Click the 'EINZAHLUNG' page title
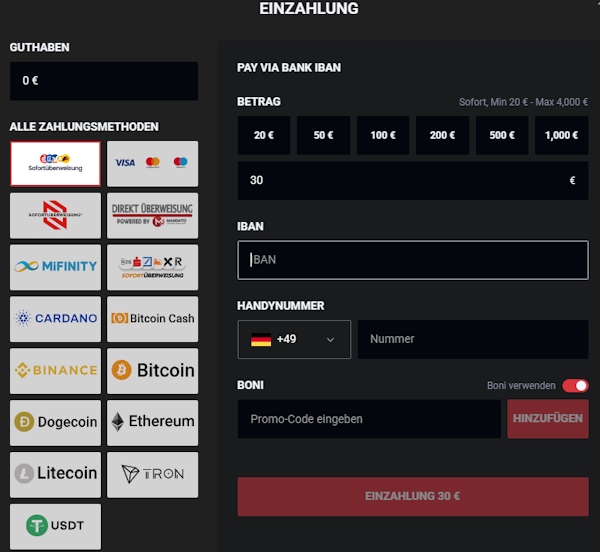The height and width of the screenshot is (552, 600). [309, 8]
